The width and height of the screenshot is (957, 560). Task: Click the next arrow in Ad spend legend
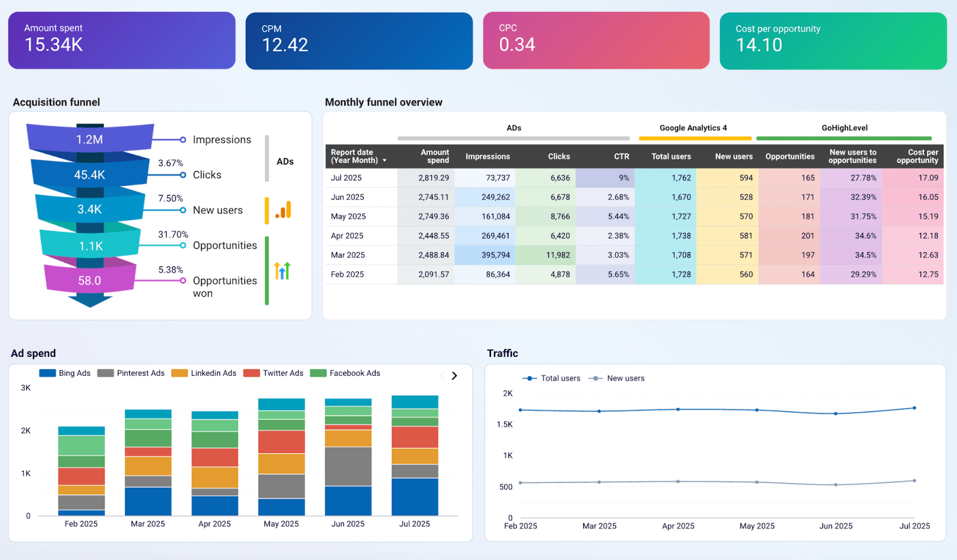(x=455, y=376)
